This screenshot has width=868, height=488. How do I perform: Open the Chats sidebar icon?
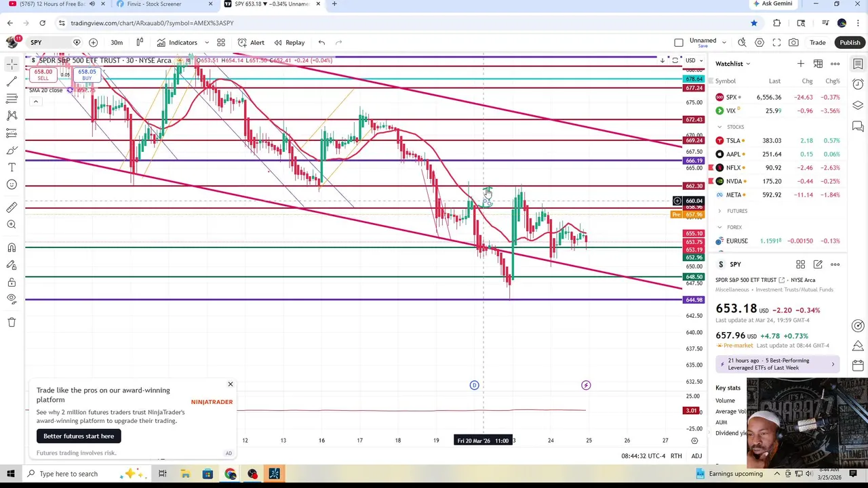858,126
